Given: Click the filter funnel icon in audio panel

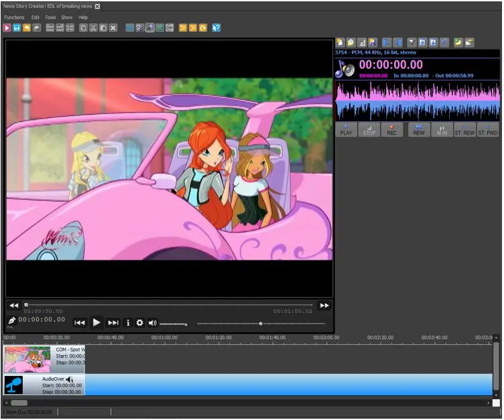Looking at the screenshot, I should tap(412, 43).
